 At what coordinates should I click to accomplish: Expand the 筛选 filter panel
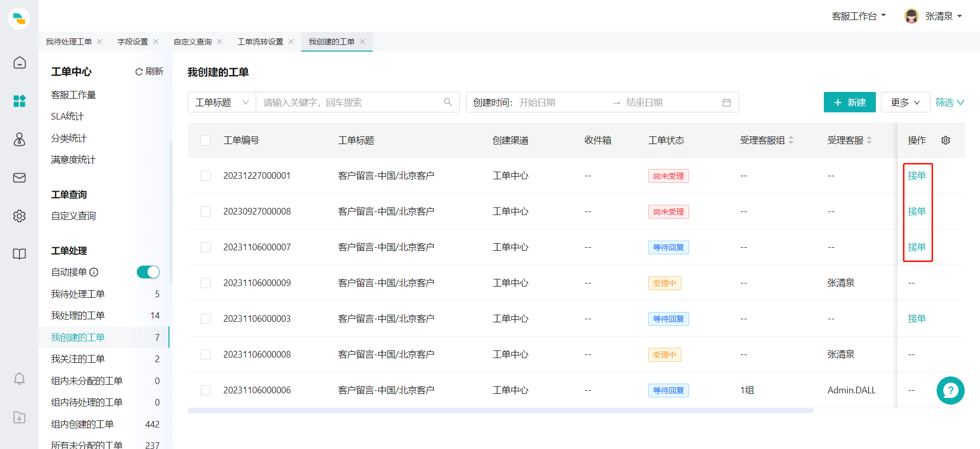[949, 102]
